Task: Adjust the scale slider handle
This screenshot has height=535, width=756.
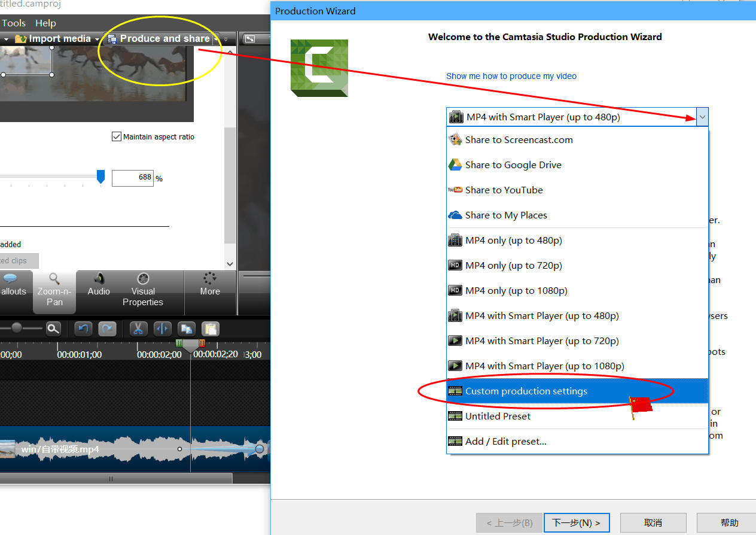Action: click(x=100, y=177)
